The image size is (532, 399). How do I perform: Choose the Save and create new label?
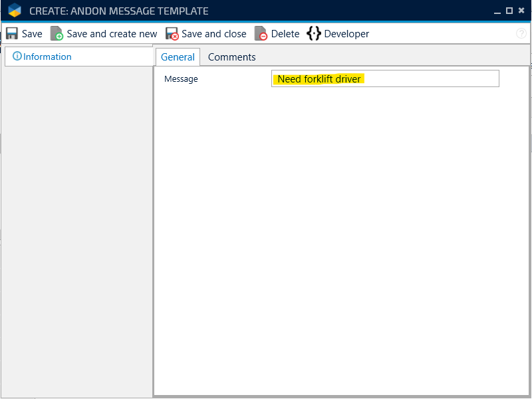click(x=112, y=34)
